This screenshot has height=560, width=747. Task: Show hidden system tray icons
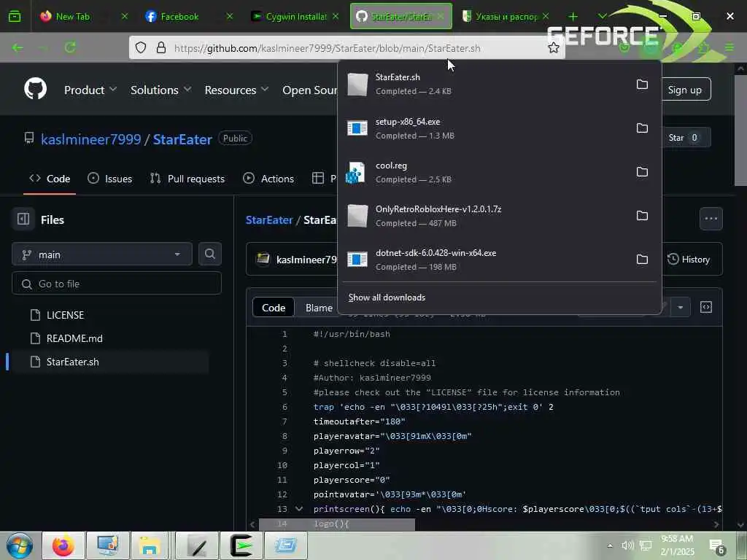point(610,545)
